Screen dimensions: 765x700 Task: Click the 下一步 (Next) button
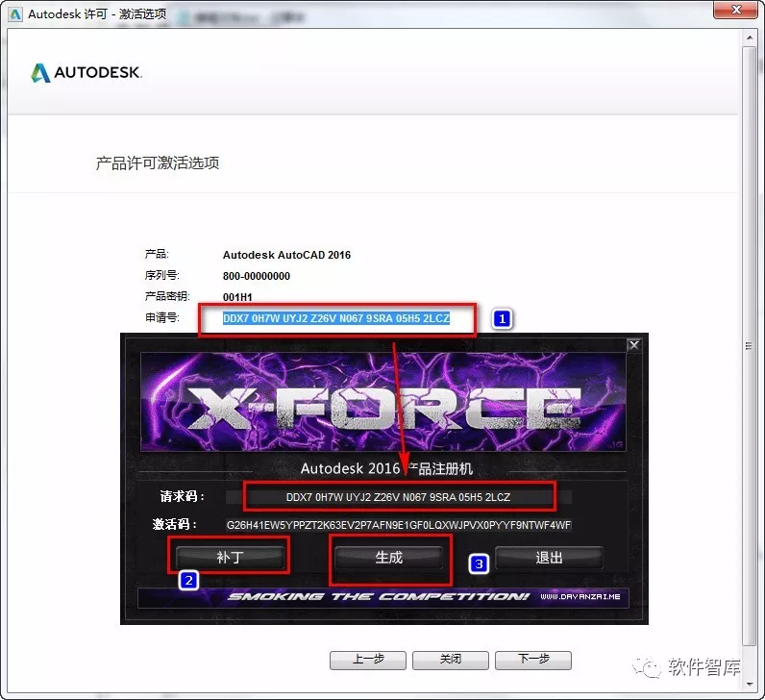tap(533, 660)
